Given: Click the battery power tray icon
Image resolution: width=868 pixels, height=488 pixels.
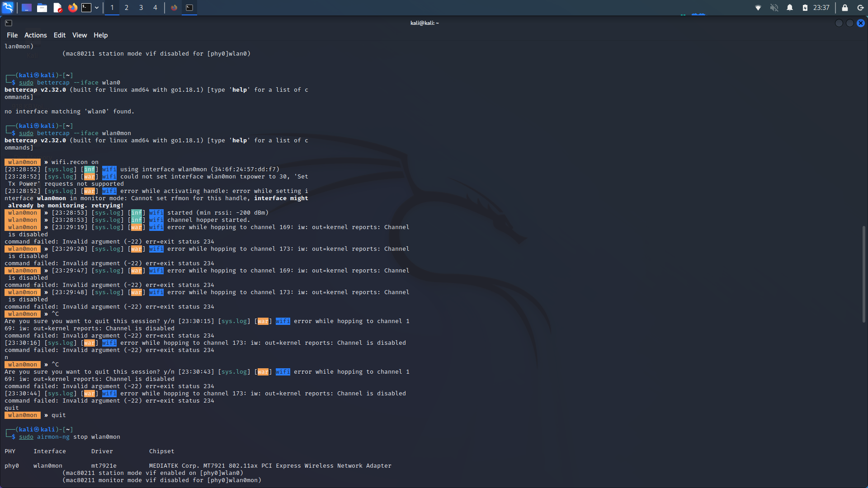Looking at the screenshot, I should coord(805,8).
